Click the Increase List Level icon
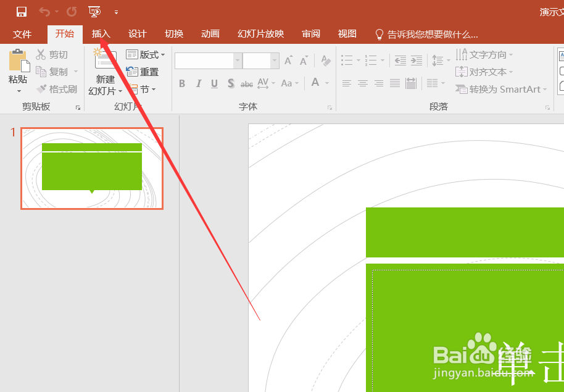Image resolution: width=564 pixels, height=392 pixels. tap(416, 60)
